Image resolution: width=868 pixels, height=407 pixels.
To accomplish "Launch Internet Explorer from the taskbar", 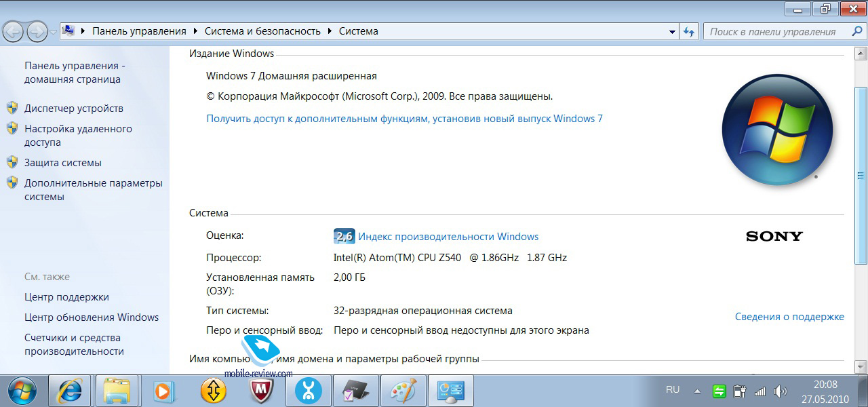I will pyautogui.click(x=70, y=391).
